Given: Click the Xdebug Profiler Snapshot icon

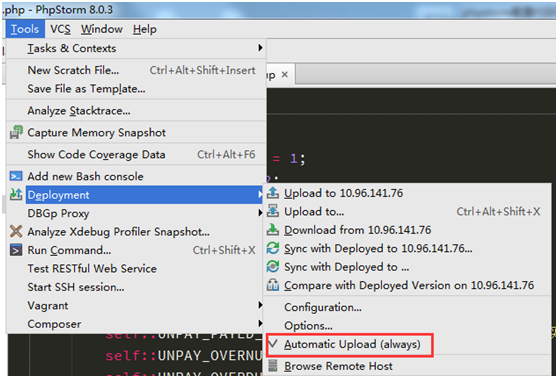Looking at the screenshot, I should tap(16, 231).
